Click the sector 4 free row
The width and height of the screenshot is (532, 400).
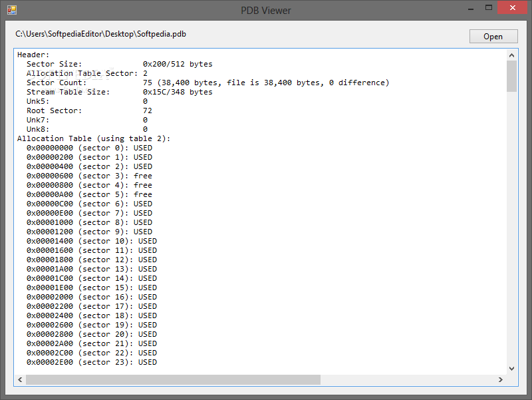[89, 185]
